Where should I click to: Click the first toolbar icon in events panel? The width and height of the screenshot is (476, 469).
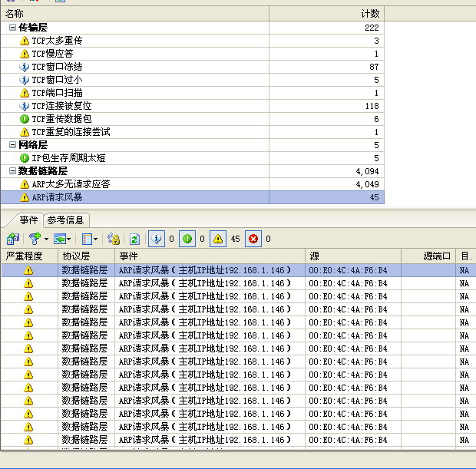pyautogui.click(x=12, y=239)
